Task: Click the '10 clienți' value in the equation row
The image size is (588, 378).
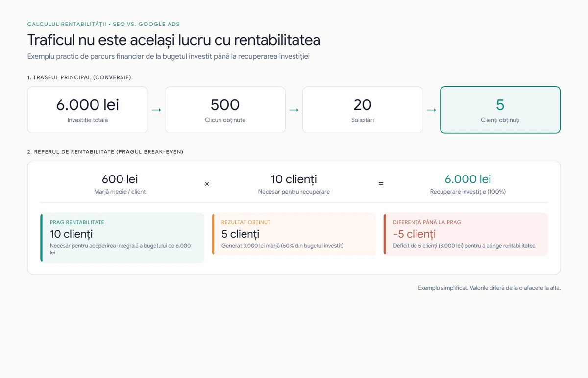Action: 294,179
